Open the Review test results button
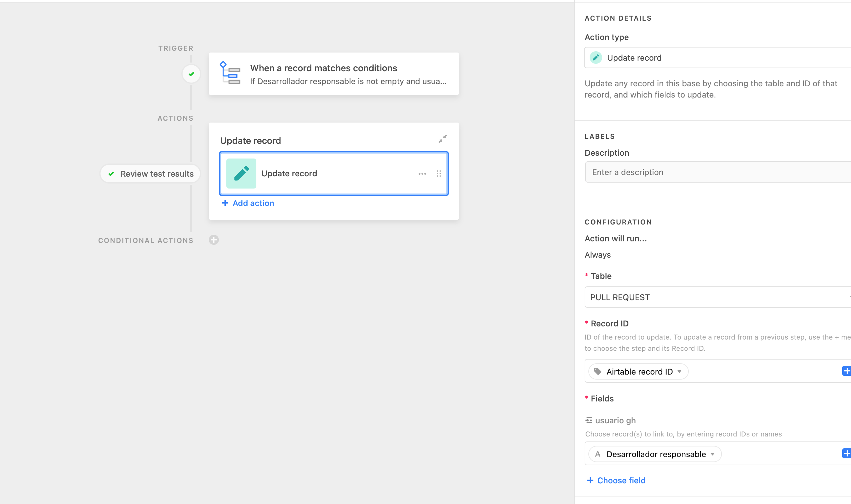Image resolution: width=851 pixels, height=504 pixels. [x=150, y=174]
